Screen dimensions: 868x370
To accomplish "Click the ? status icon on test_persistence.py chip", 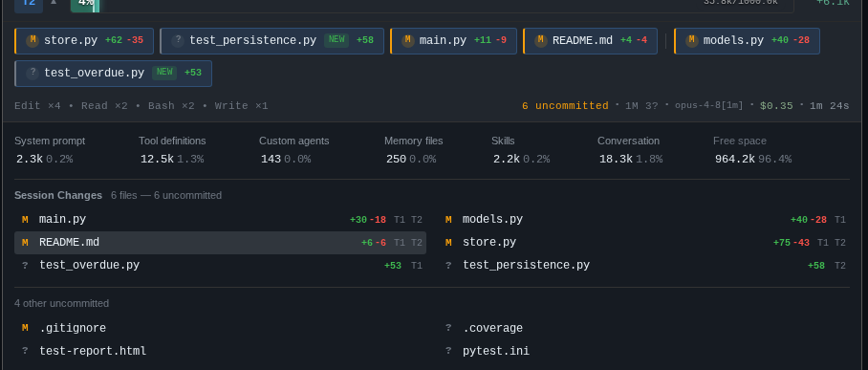I will [178, 40].
